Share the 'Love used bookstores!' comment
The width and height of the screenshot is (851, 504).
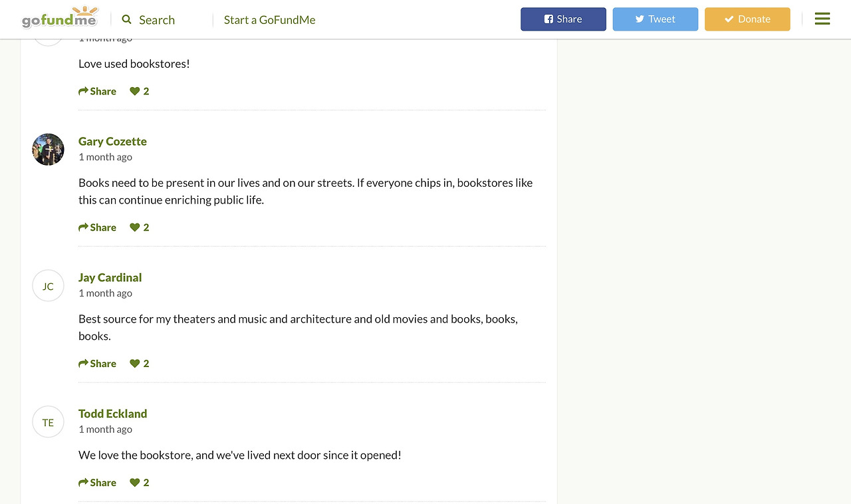click(97, 91)
